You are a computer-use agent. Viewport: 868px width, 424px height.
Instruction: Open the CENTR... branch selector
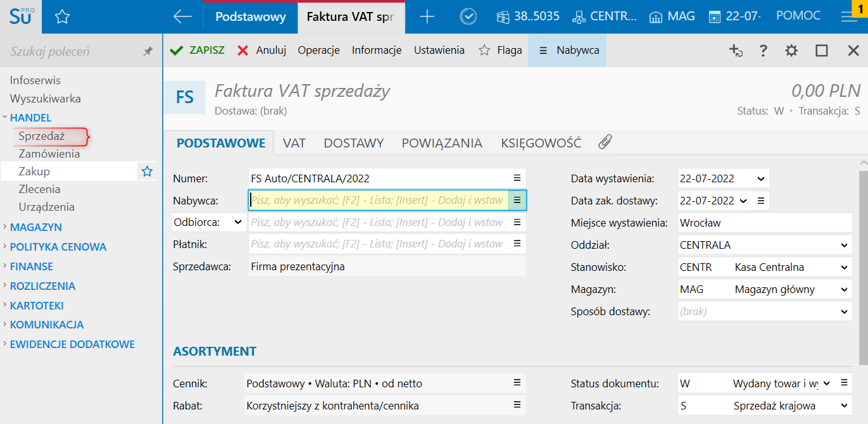[x=604, y=16]
